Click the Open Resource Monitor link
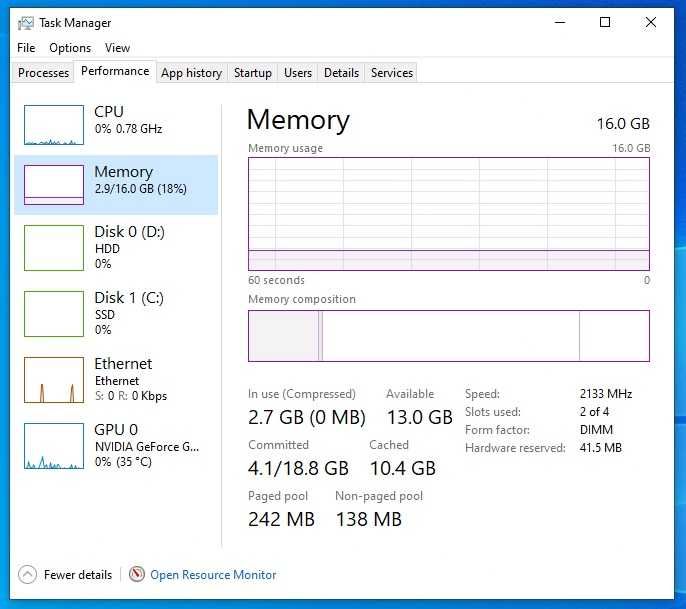686x609 pixels. pyautogui.click(x=213, y=574)
